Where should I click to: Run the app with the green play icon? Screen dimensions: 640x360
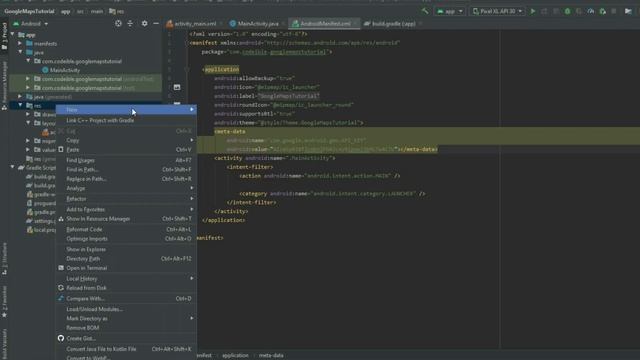(x=533, y=11)
